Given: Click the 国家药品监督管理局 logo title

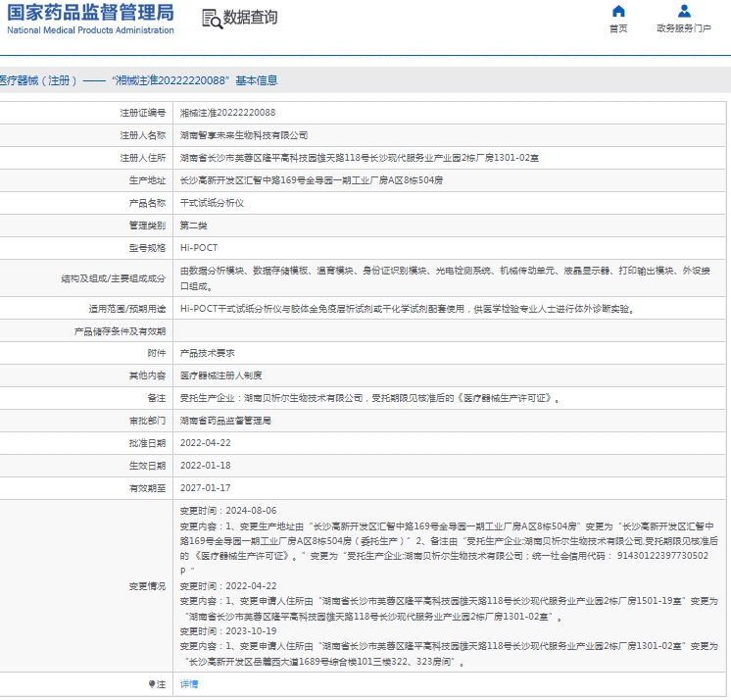Looking at the screenshot, I should coord(90,13).
